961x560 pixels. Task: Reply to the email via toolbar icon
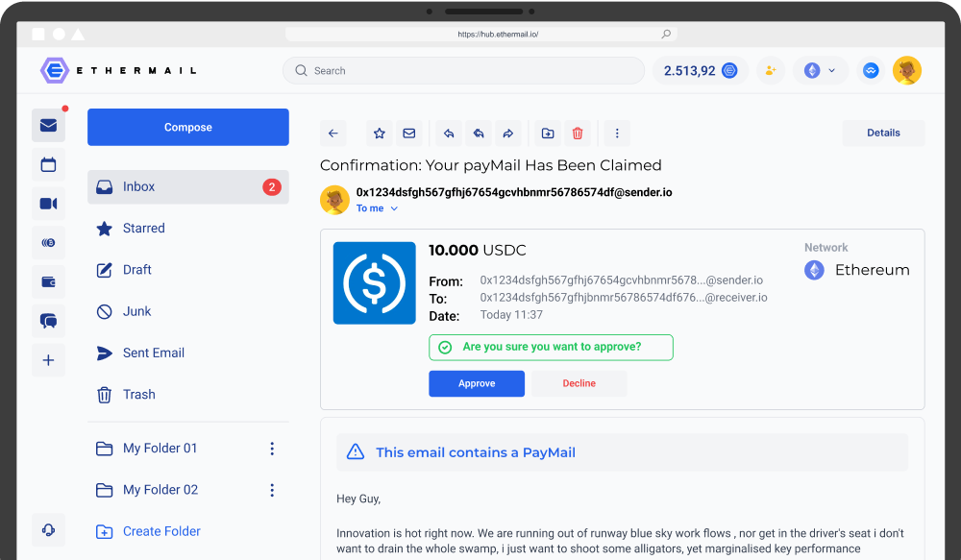448,133
